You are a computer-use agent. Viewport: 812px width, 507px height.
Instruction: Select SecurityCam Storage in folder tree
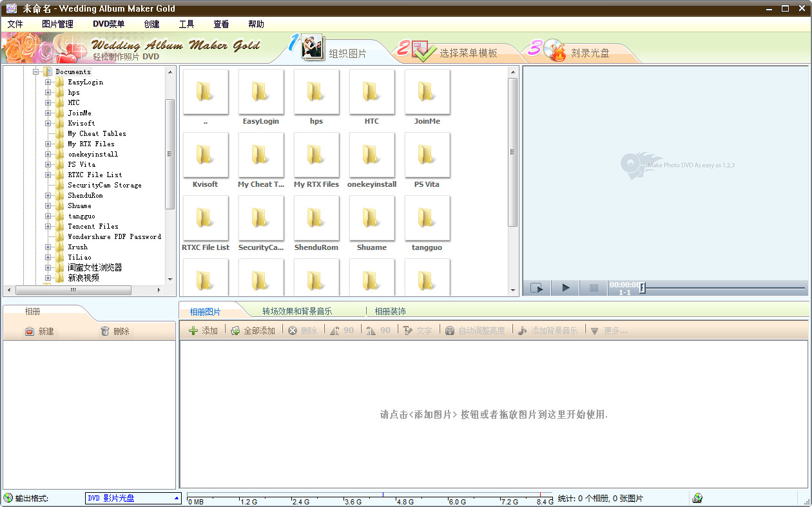pos(104,185)
